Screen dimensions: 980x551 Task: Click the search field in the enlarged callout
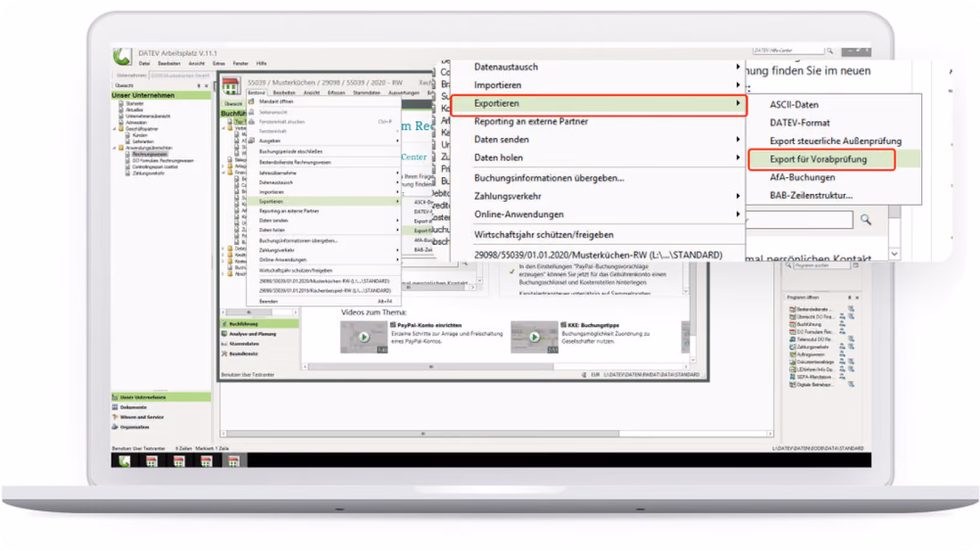[799, 220]
